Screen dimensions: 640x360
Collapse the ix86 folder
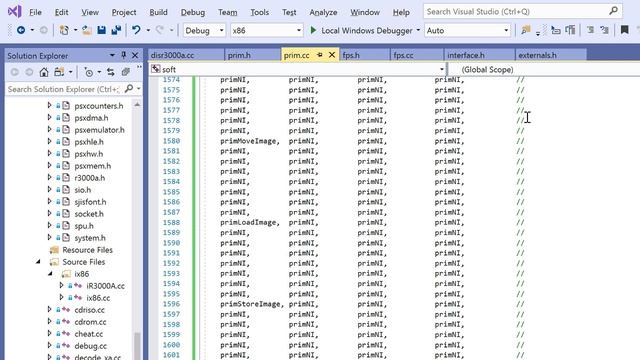click(50, 273)
